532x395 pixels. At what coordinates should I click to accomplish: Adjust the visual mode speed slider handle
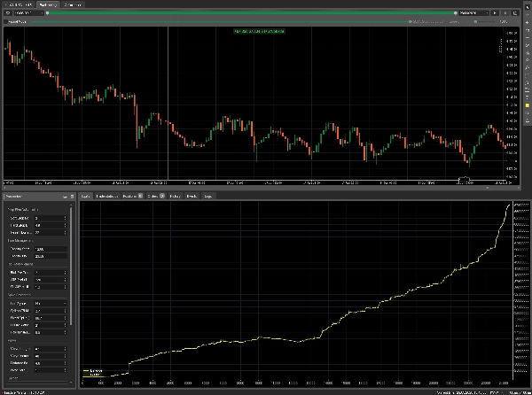(475, 21)
